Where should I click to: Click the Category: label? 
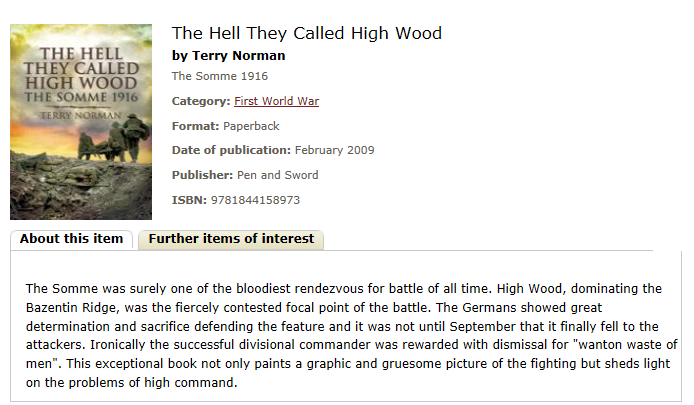(x=201, y=101)
